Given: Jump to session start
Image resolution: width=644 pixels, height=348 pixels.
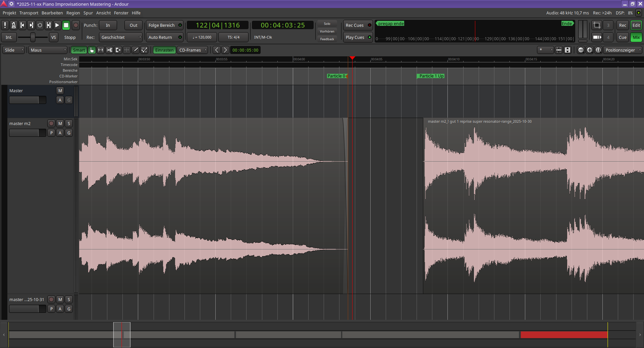Looking at the screenshot, I should (x=22, y=25).
